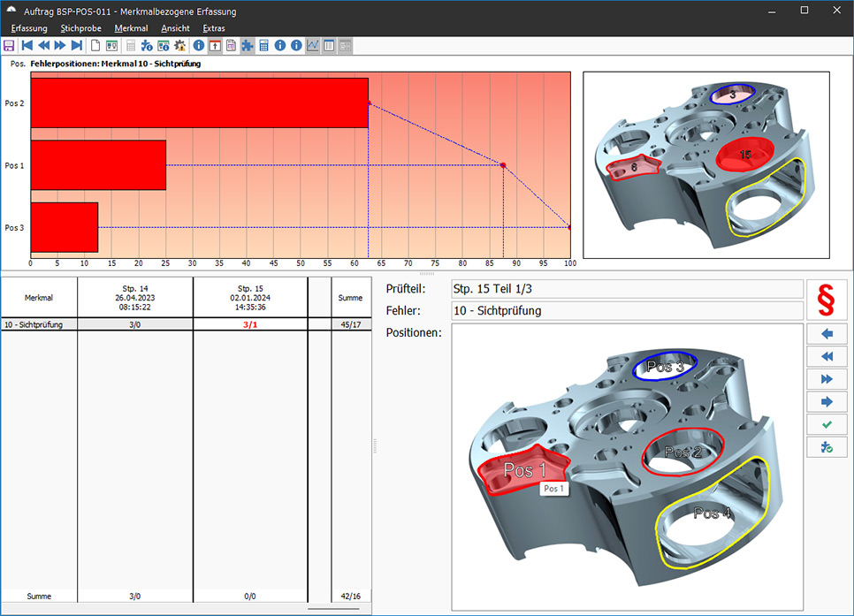The image size is (854, 616).
Task: Click the single right arrow beside the part image
Action: pyautogui.click(x=826, y=402)
